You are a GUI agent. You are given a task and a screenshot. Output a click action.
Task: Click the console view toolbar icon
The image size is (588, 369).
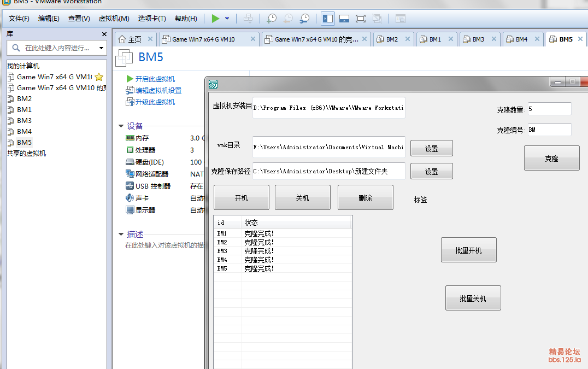tap(401, 19)
